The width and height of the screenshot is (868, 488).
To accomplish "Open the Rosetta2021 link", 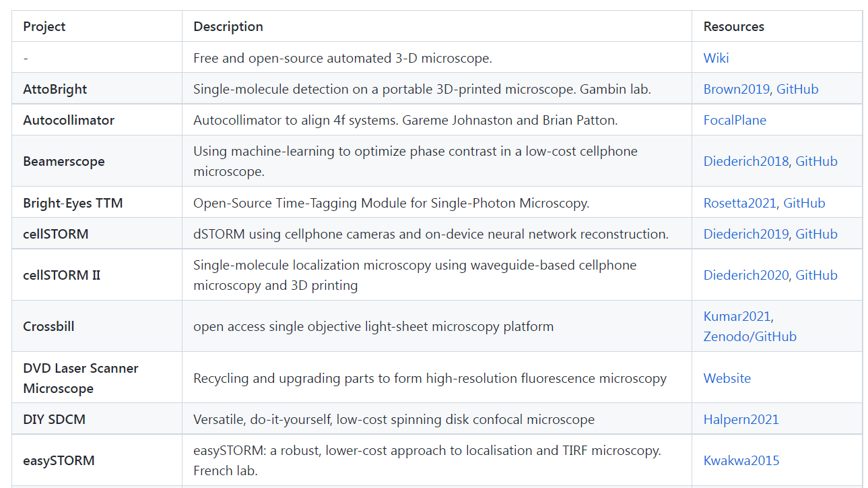I will click(x=739, y=203).
